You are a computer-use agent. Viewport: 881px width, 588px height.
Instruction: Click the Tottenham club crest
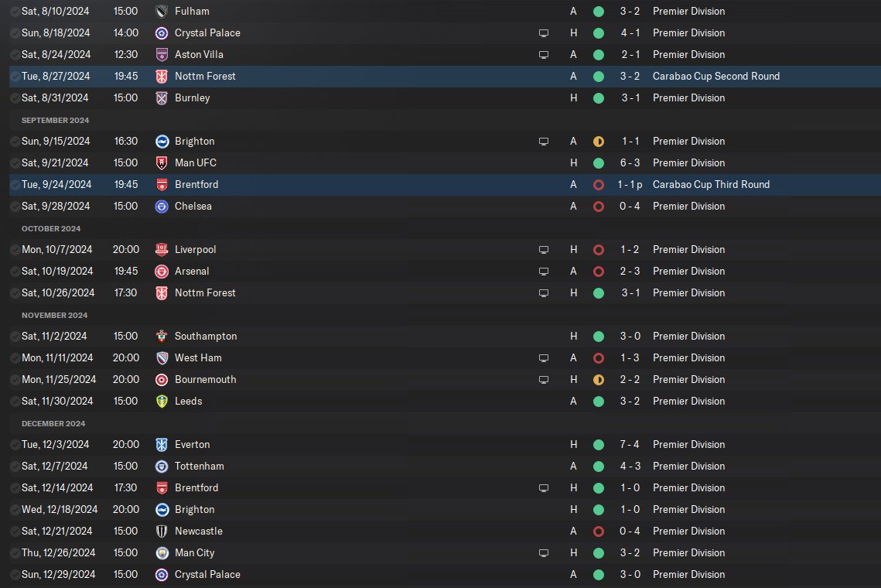click(x=162, y=467)
